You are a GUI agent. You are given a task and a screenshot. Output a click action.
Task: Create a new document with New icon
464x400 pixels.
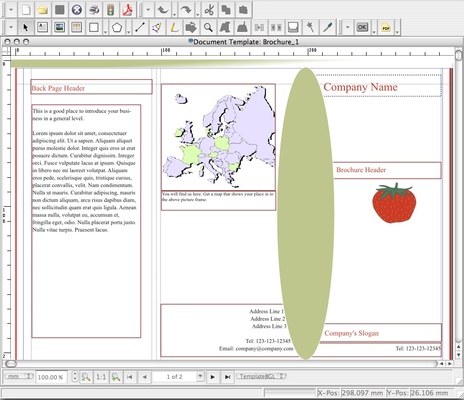[26, 10]
